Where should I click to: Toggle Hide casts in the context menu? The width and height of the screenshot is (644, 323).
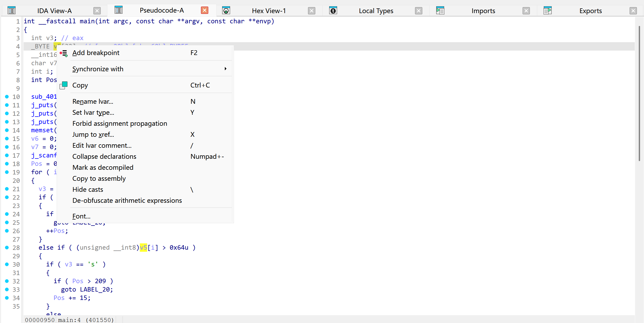[x=88, y=189]
